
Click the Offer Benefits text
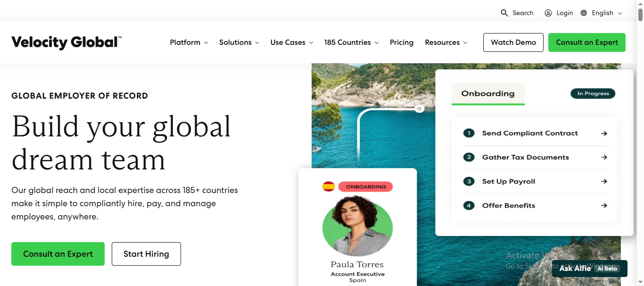point(509,206)
